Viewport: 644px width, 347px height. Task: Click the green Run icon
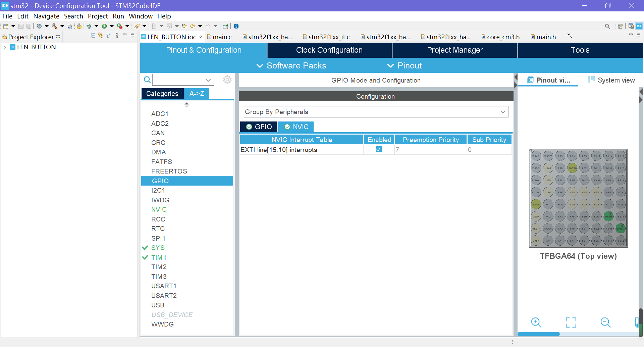tap(104, 26)
